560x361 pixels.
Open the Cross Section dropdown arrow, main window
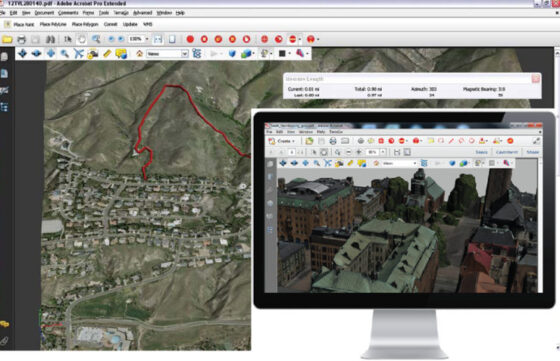(x=307, y=54)
